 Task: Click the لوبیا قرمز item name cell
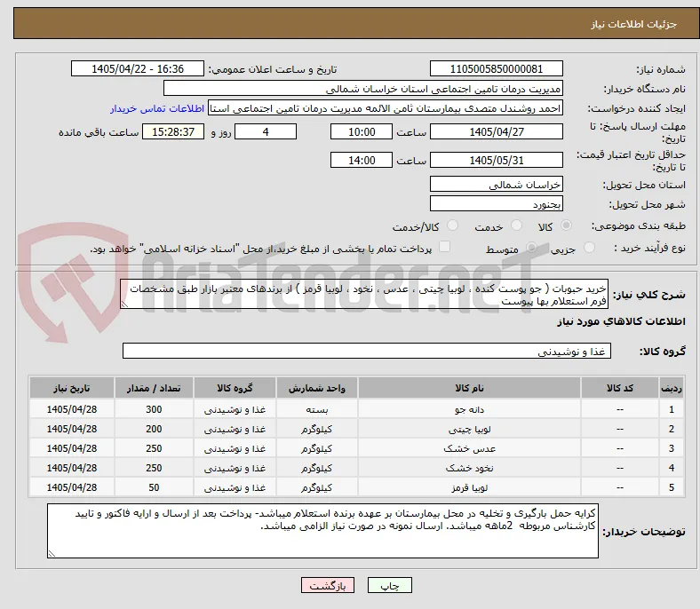coord(469,487)
